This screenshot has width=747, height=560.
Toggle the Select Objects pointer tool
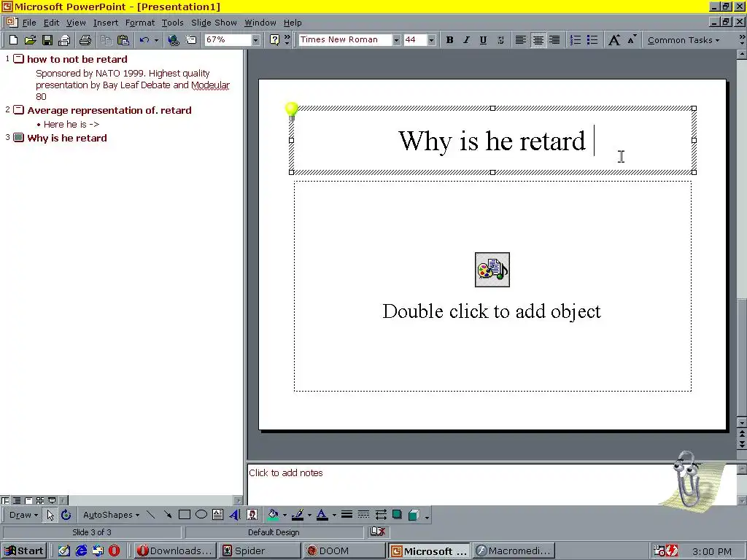50,515
